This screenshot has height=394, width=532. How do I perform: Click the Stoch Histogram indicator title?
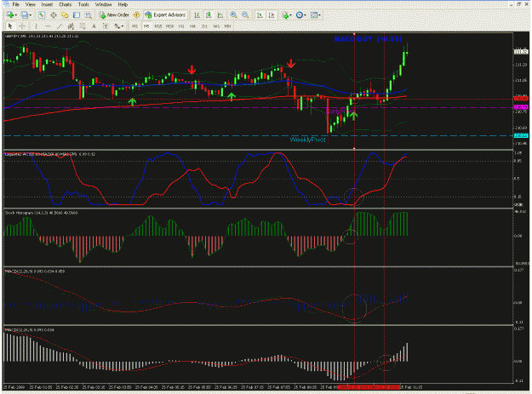(41, 213)
